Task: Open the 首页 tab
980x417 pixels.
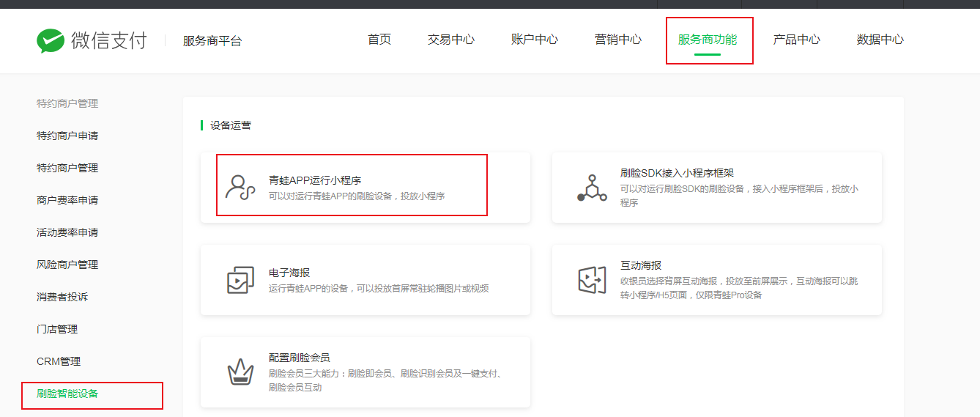Action: click(379, 40)
